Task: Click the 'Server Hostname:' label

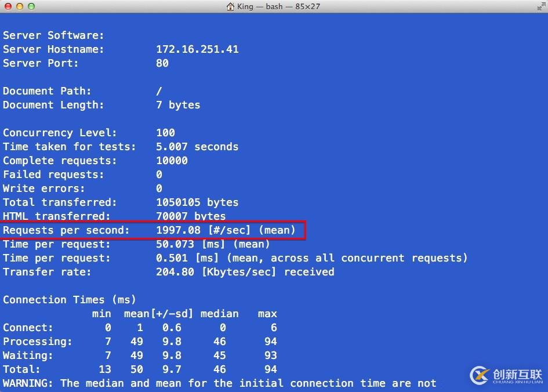Action: tap(53, 49)
